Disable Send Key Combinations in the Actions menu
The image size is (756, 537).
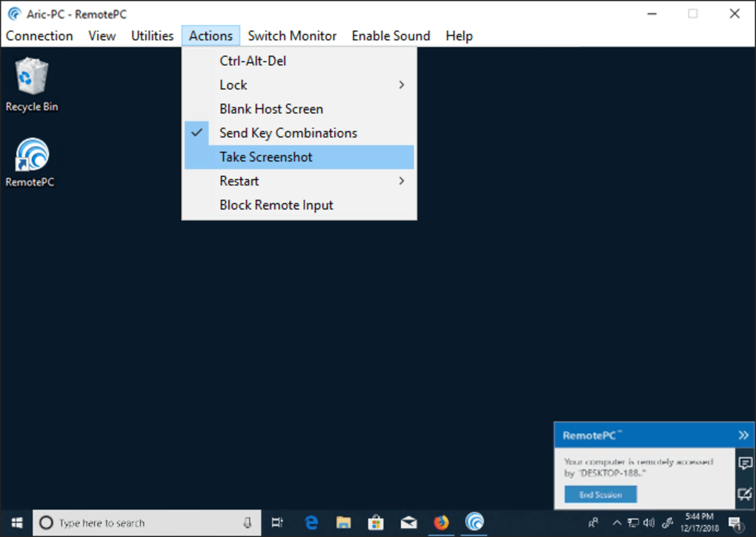288,133
